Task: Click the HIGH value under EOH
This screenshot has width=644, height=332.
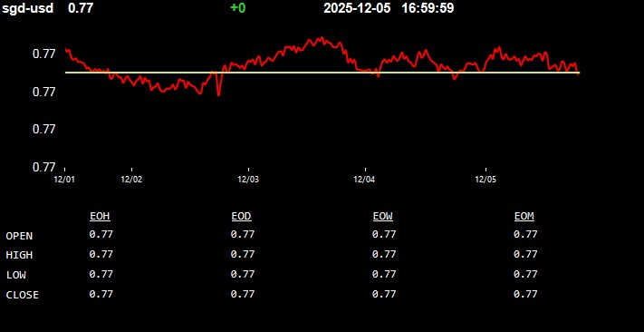Action: click(101, 254)
